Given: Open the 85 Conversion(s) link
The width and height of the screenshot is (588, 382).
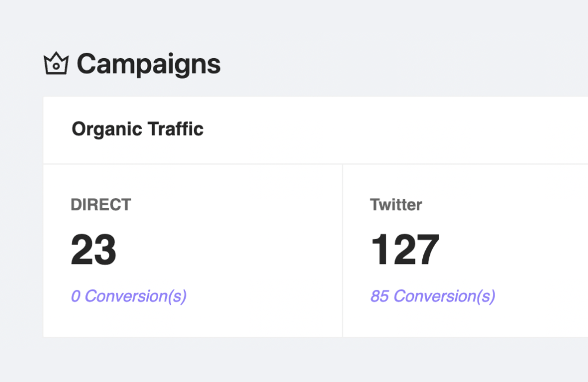Looking at the screenshot, I should click(x=432, y=296).
